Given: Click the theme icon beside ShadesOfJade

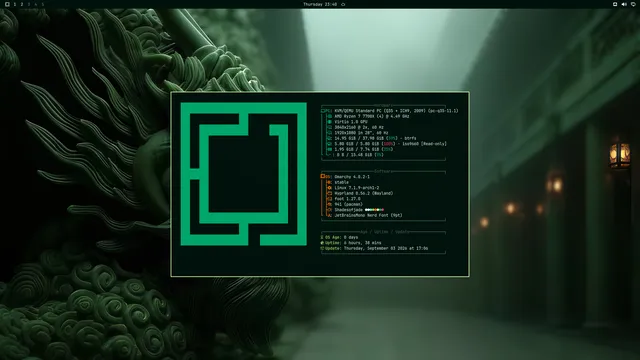Looking at the screenshot, I should (x=330, y=210).
